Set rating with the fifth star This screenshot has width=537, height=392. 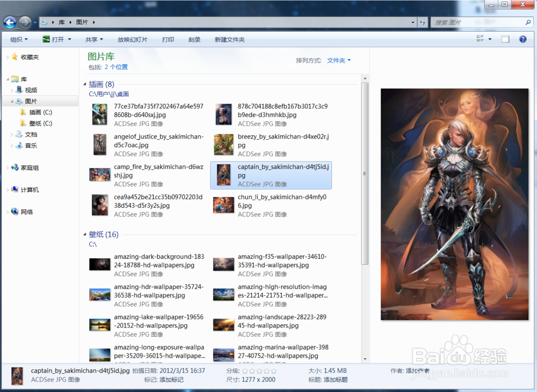pos(273,371)
